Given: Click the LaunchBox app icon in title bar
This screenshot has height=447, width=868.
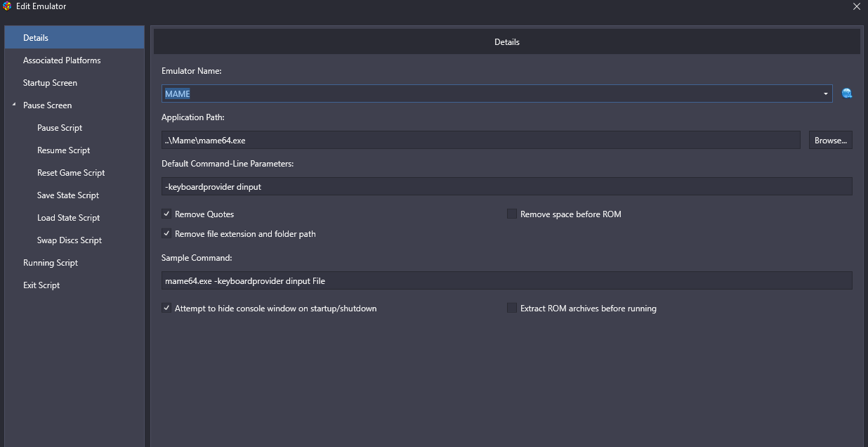Looking at the screenshot, I should click(x=7, y=6).
